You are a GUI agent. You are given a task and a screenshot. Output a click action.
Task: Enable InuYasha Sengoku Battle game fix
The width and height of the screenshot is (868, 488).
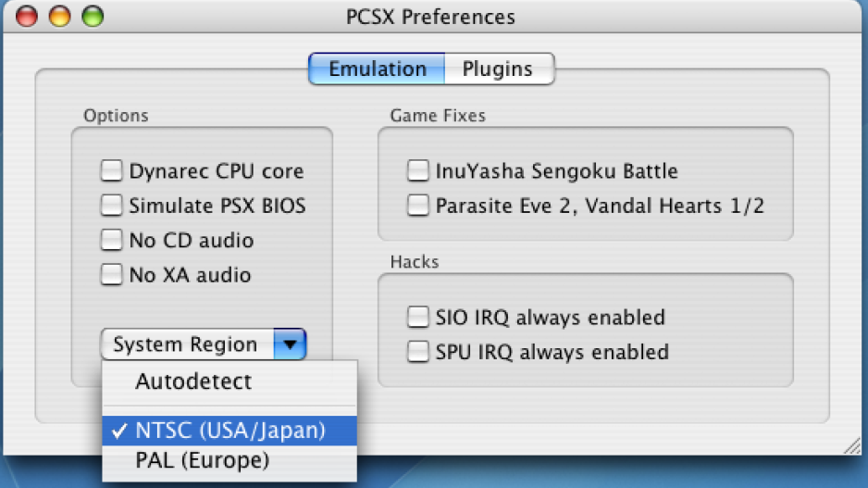(x=418, y=170)
